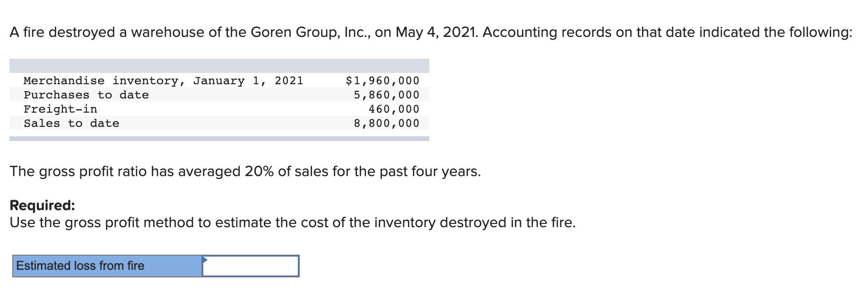Click the Sales to date row label

(71, 123)
